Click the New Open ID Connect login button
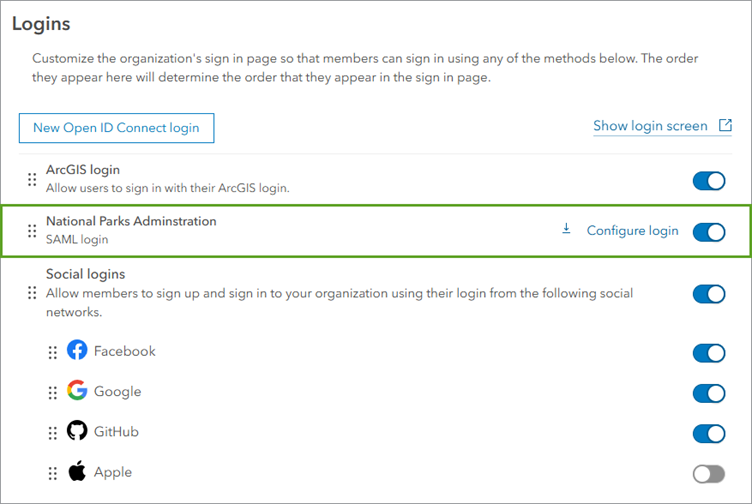752x504 pixels. tap(116, 128)
